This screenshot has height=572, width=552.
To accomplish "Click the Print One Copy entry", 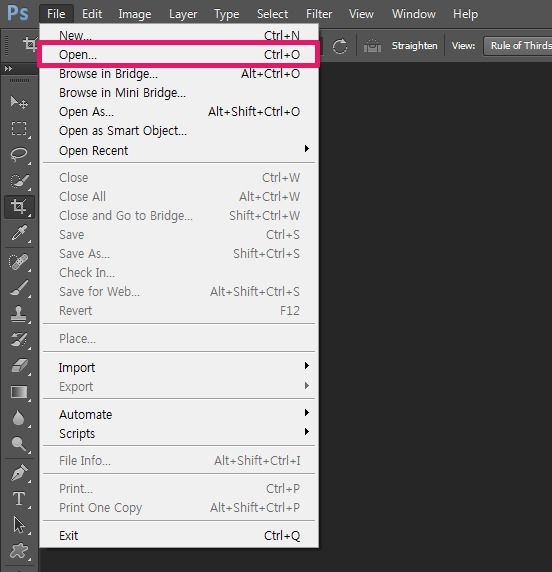I will point(179,507).
